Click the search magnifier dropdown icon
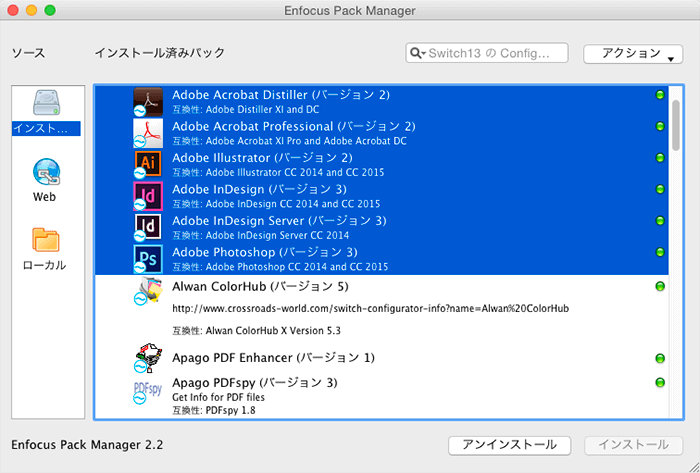 [417, 53]
